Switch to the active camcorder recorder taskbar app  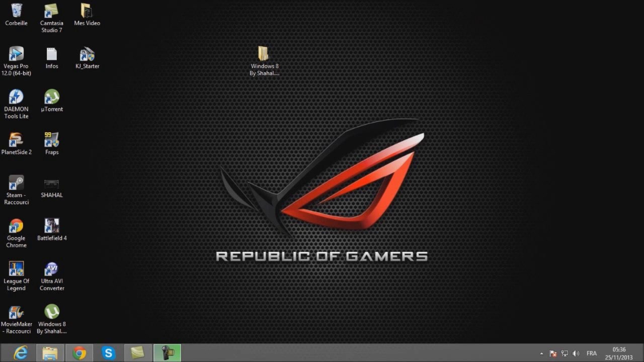tap(167, 353)
